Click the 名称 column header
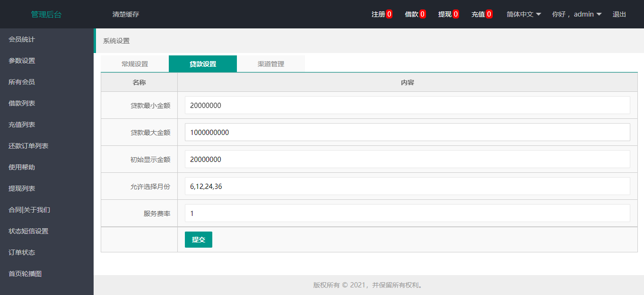This screenshot has height=295, width=644. (x=139, y=82)
